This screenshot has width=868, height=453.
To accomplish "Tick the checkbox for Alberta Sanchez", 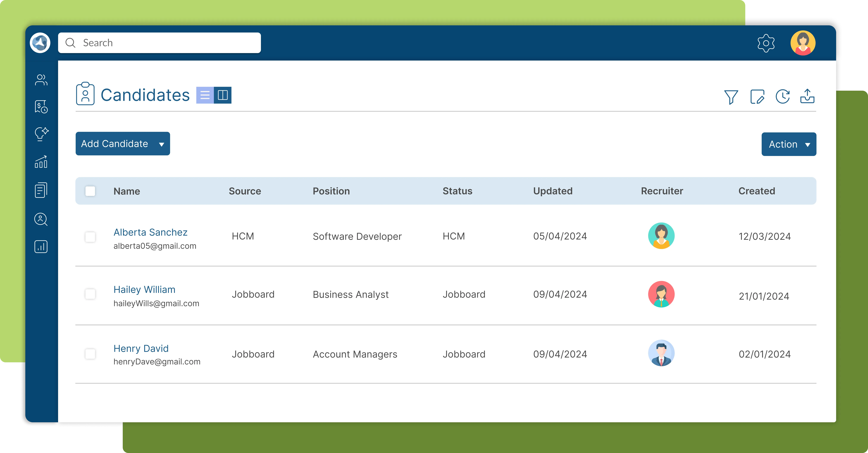I will click(x=90, y=237).
